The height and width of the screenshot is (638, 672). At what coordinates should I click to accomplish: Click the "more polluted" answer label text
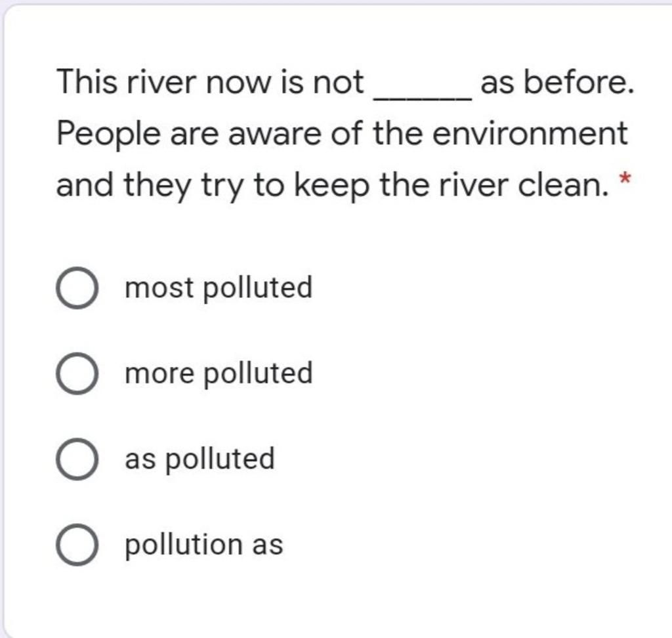(219, 374)
